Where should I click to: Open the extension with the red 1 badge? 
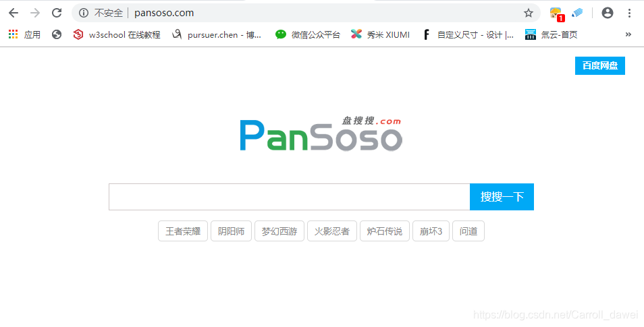(x=556, y=14)
